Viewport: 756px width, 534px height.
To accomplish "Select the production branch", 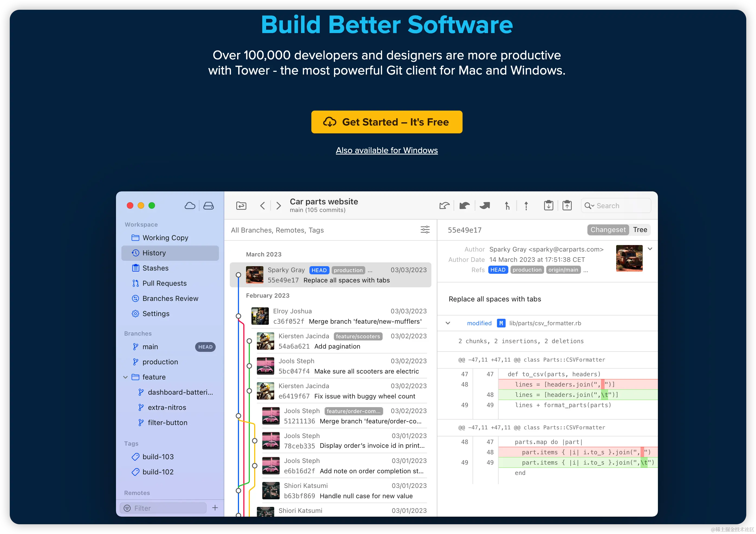I will (170, 362).
